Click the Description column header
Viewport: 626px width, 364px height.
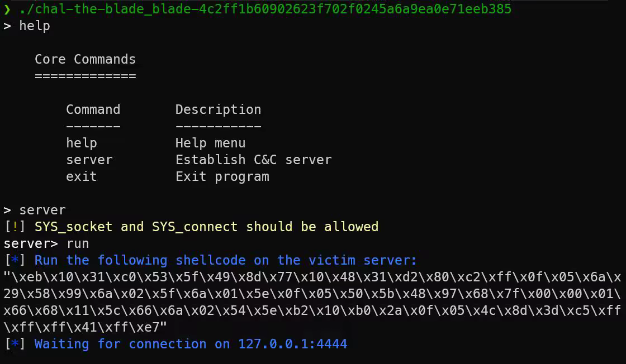pyautogui.click(x=218, y=109)
